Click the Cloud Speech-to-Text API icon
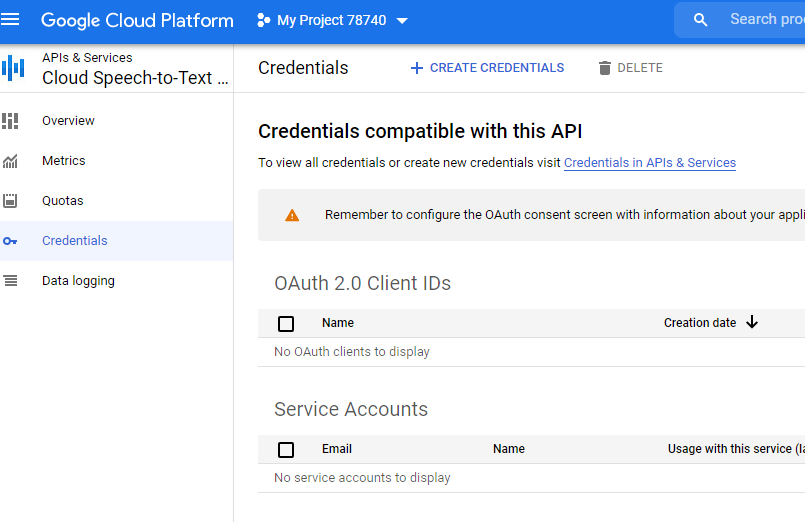The width and height of the screenshot is (805, 522). coord(13,67)
